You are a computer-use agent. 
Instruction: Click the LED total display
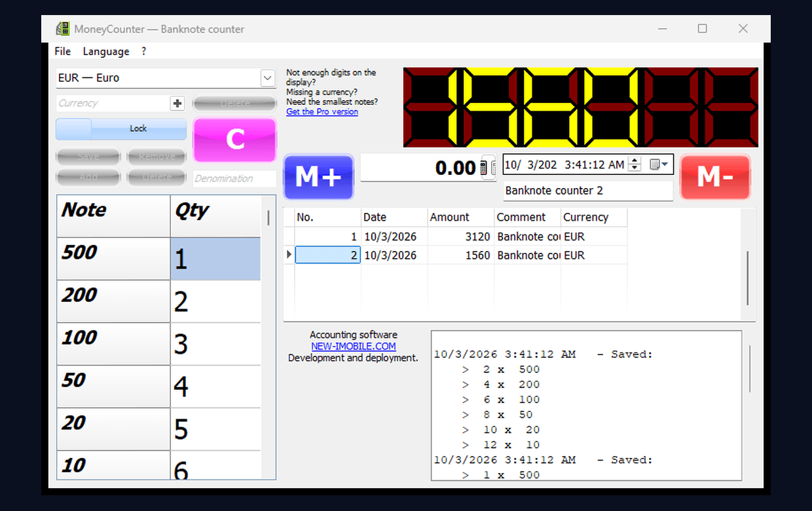(x=580, y=107)
